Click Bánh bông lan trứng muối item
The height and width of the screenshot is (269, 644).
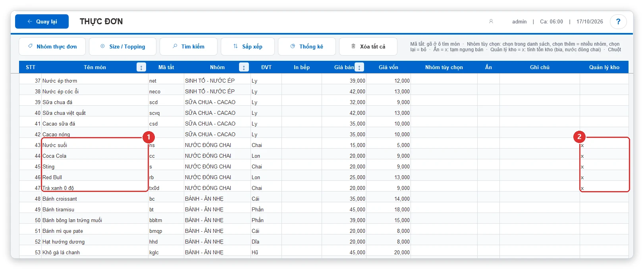(72, 220)
